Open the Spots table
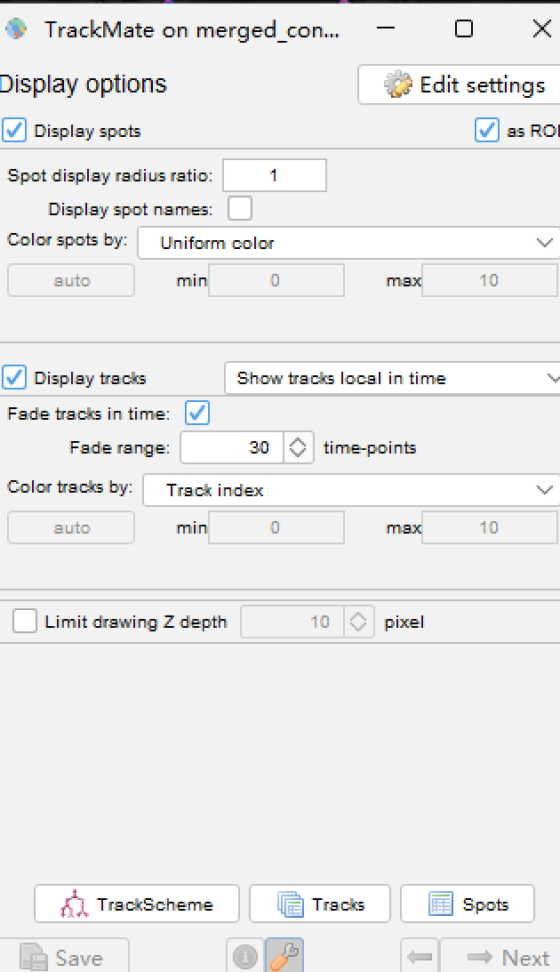The width and height of the screenshot is (560, 972). click(x=468, y=904)
